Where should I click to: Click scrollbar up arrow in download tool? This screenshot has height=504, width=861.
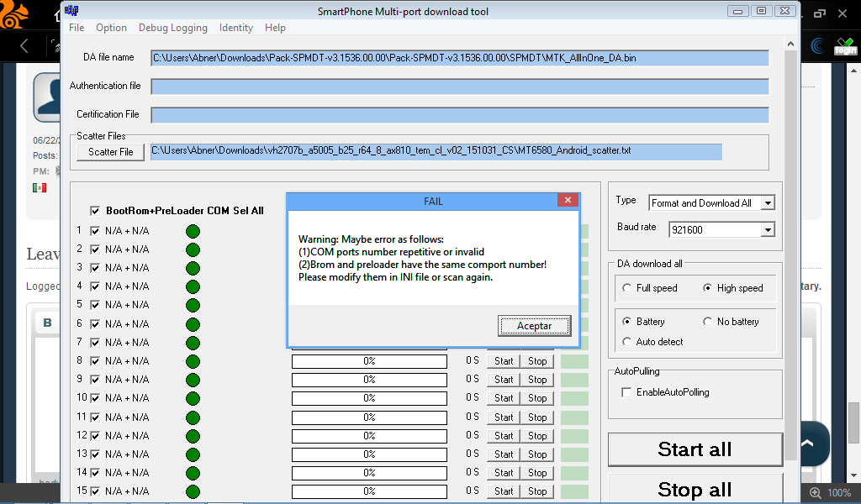pos(790,44)
